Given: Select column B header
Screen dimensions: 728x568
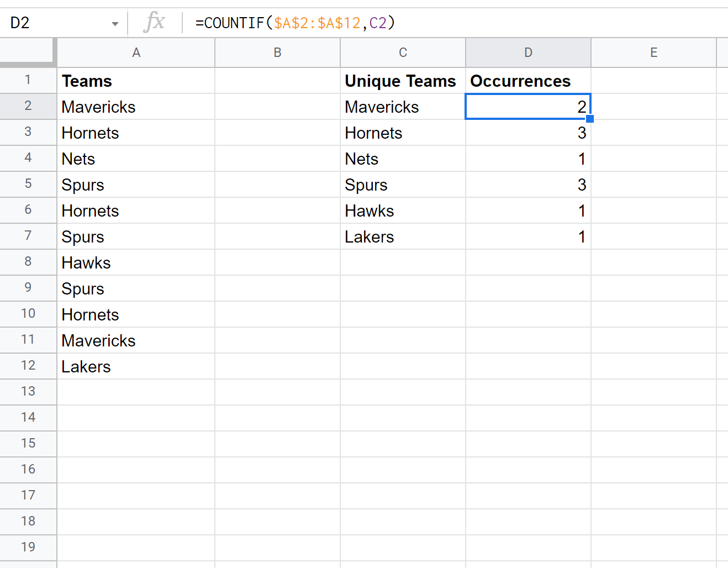Looking at the screenshot, I should point(277,52).
